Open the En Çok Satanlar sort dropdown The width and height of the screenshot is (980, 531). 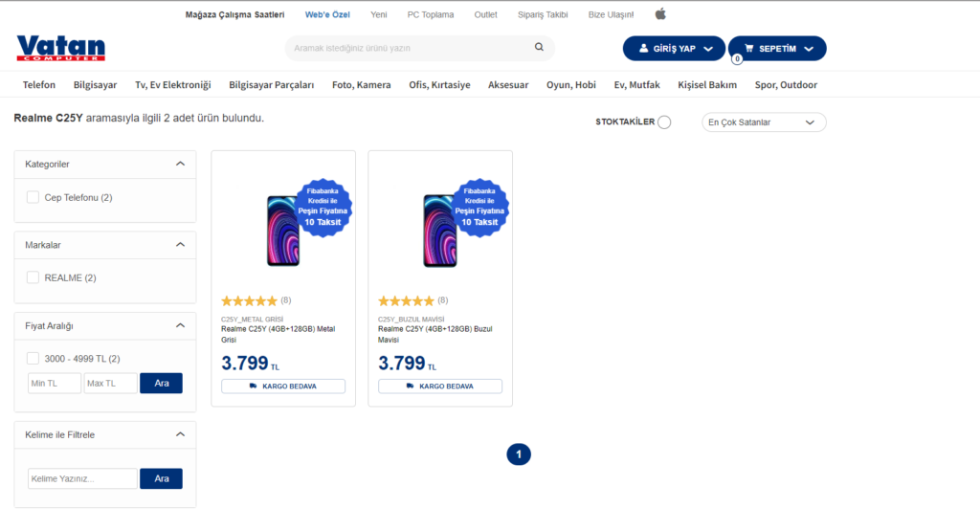pos(765,122)
